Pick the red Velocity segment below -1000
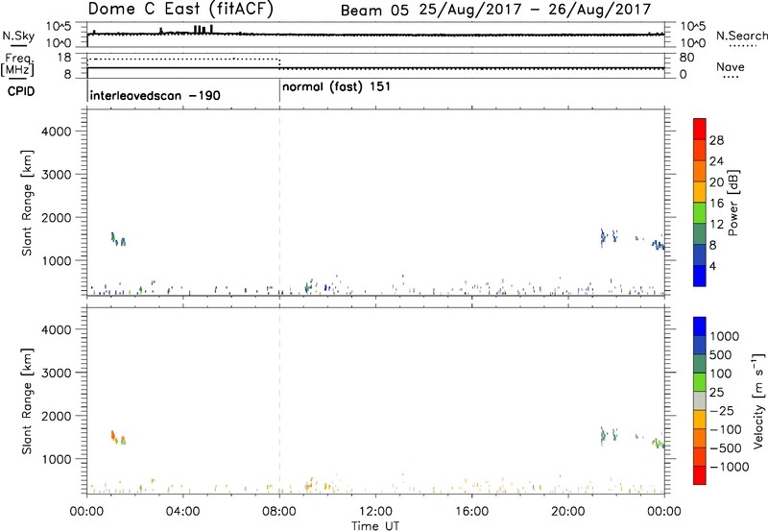The image size is (768, 532). point(700,475)
